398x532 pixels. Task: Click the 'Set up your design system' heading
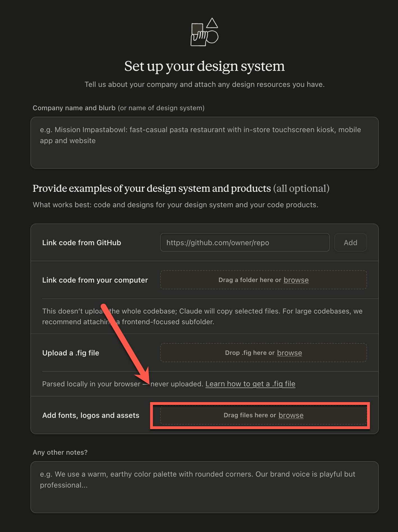pos(205,66)
